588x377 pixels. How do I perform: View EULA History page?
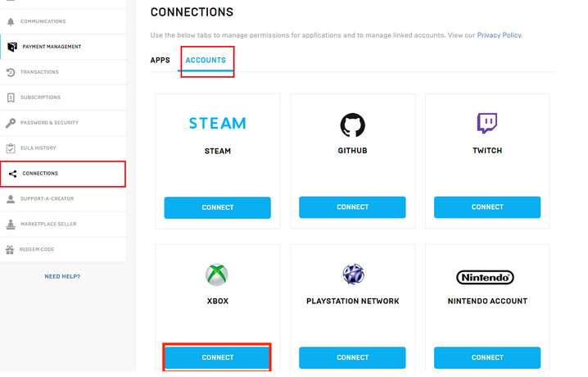(x=63, y=148)
